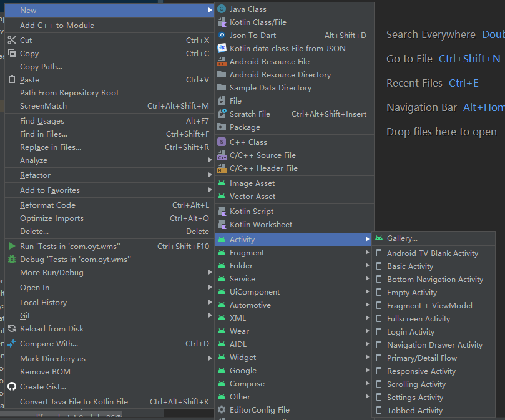Select Settings Activity template
The height and width of the screenshot is (420, 505).
(433, 398)
